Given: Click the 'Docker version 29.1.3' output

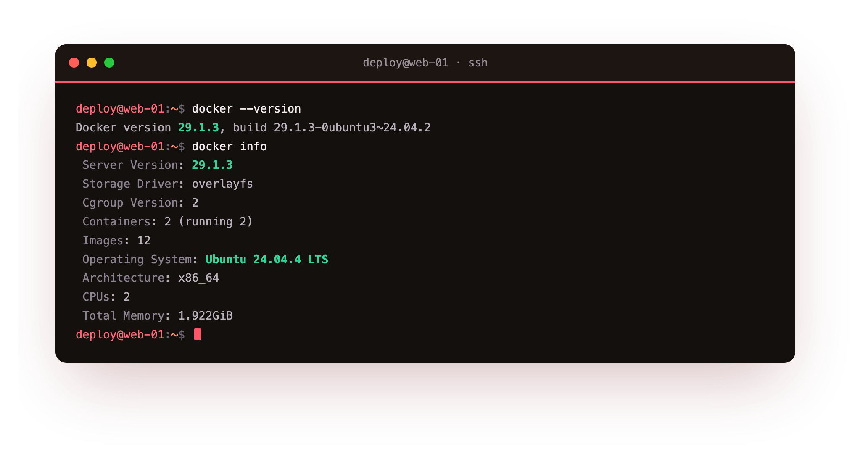Looking at the screenshot, I should (x=147, y=128).
